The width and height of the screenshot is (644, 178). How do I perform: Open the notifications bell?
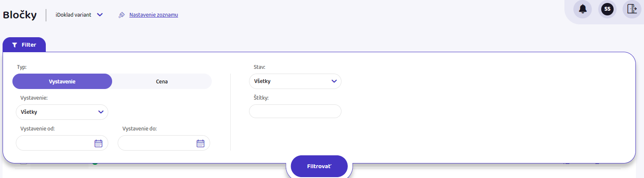tap(582, 9)
